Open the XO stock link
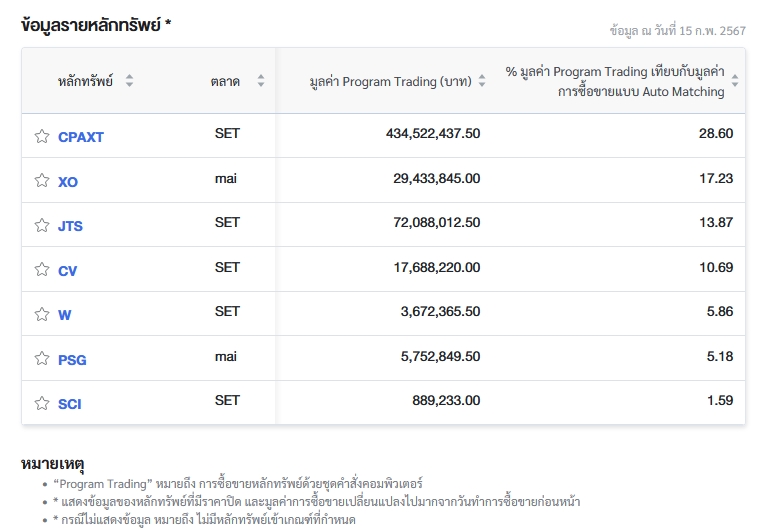 68,182
